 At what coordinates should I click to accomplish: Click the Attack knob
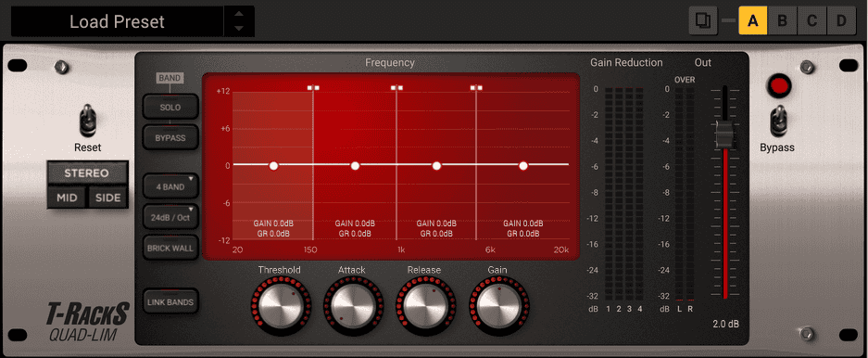click(x=352, y=306)
